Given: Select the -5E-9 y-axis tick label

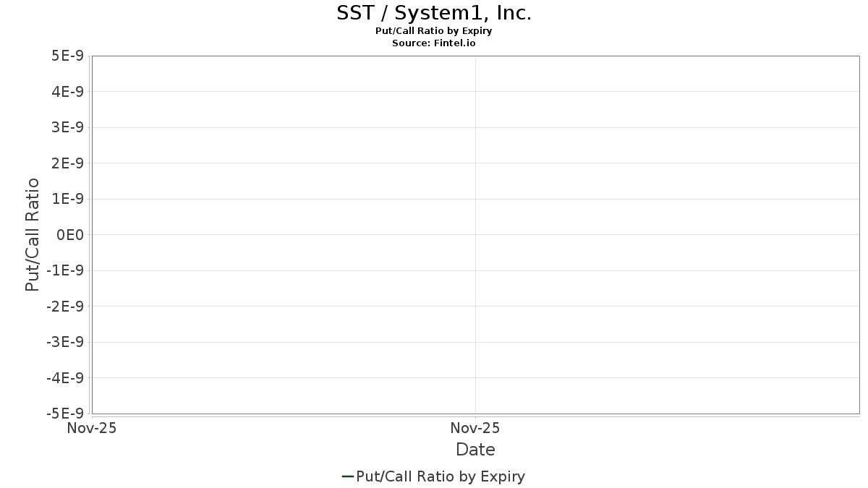Looking at the screenshot, I should click(x=65, y=414).
